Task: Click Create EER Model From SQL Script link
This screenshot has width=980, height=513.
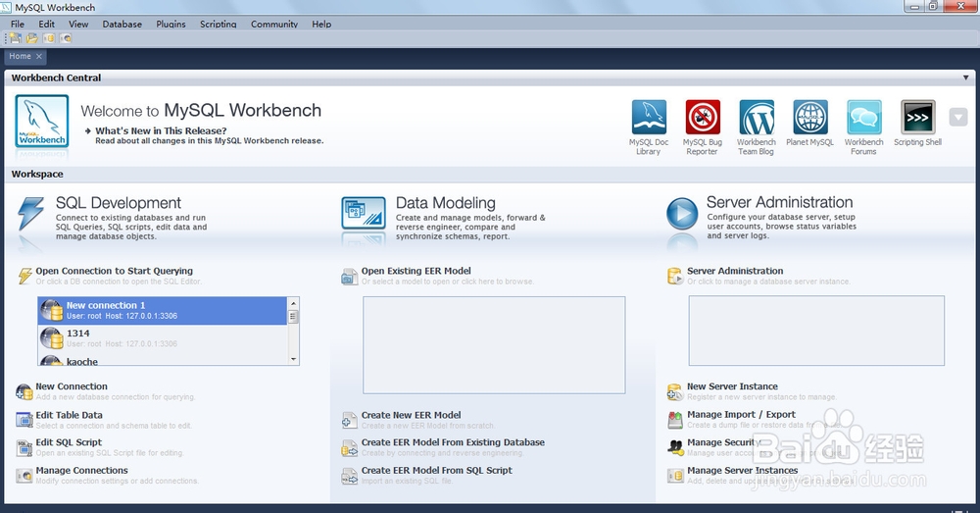Action: pos(436,471)
